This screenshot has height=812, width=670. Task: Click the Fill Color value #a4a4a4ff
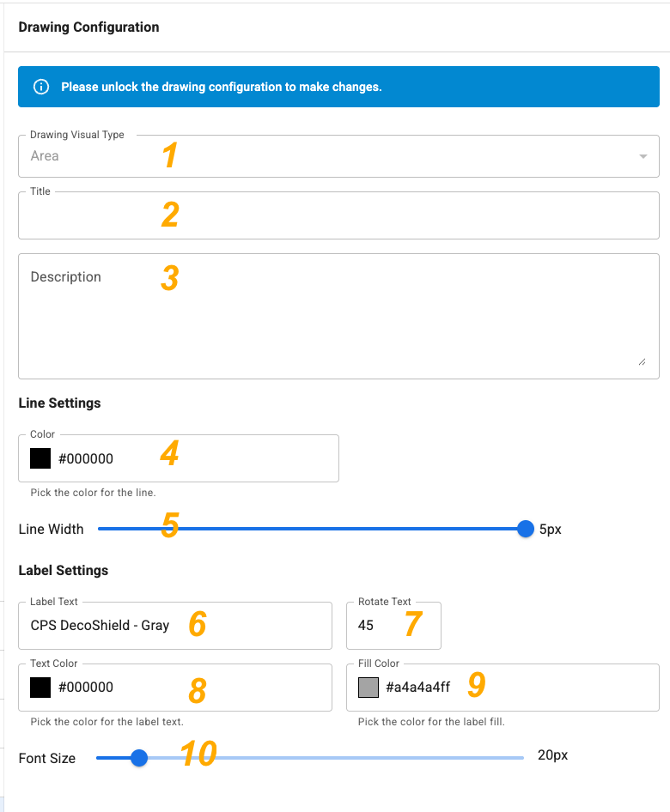[418, 688]
